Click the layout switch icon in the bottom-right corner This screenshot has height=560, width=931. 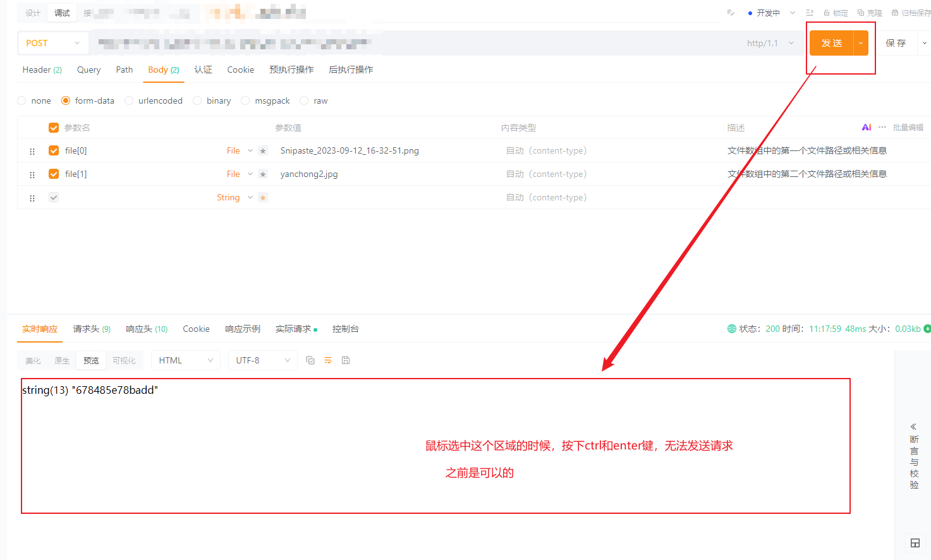point(915,542)
